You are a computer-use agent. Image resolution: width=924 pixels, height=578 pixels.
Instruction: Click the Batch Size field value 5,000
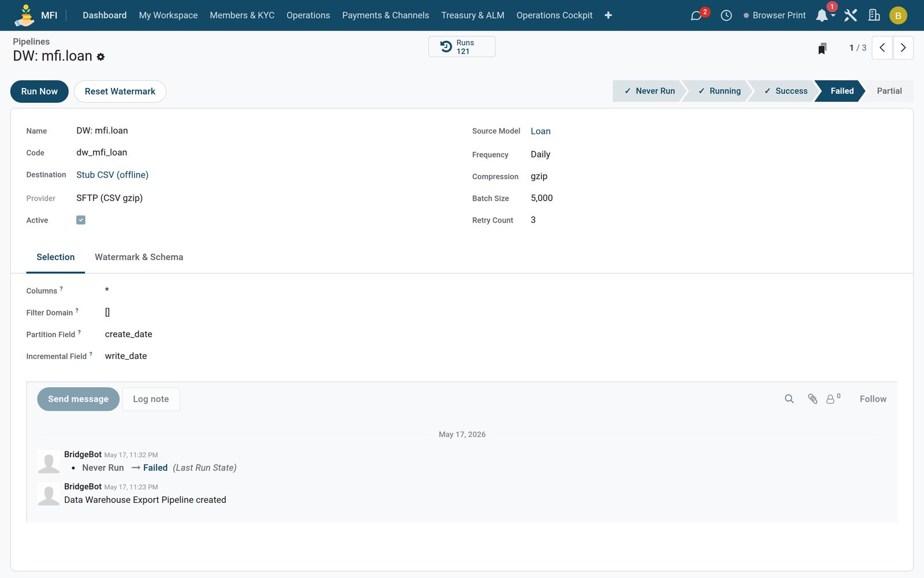pos(542,198)
